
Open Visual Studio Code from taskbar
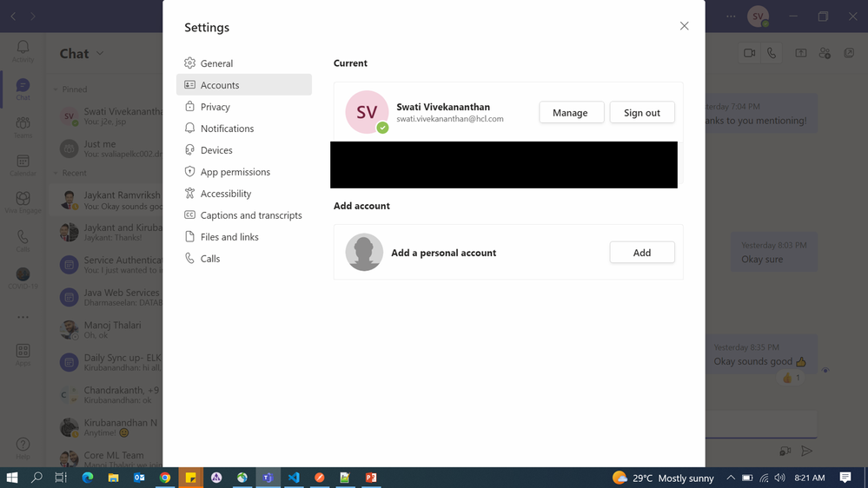coord(294,478)
